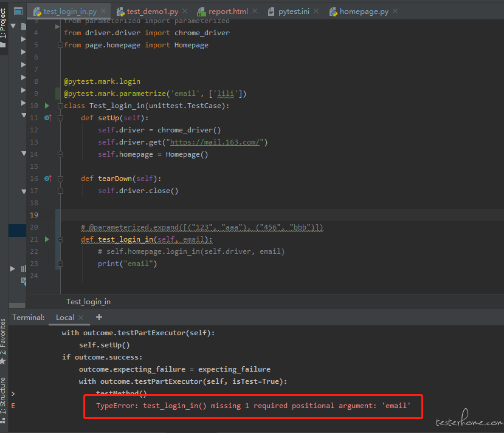This screenshot has height=433, width=504.
Task: Add a new terminal session
Action: [x=99, y=317]
